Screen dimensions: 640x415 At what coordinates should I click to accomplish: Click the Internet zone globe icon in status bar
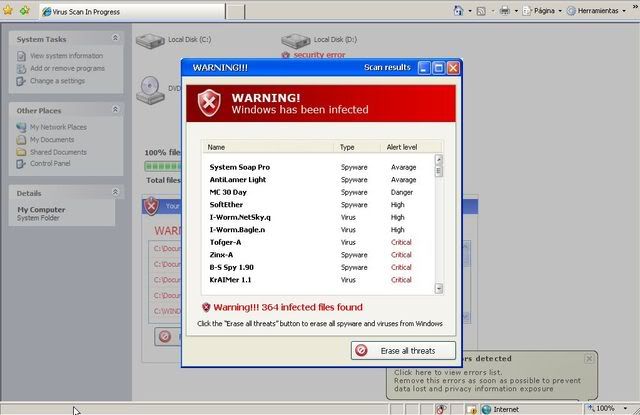(x=486, y=409)
